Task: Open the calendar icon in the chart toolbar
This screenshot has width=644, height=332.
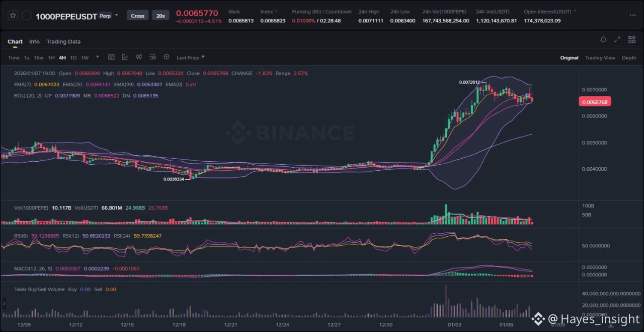Action: click(x=111, y=57)
